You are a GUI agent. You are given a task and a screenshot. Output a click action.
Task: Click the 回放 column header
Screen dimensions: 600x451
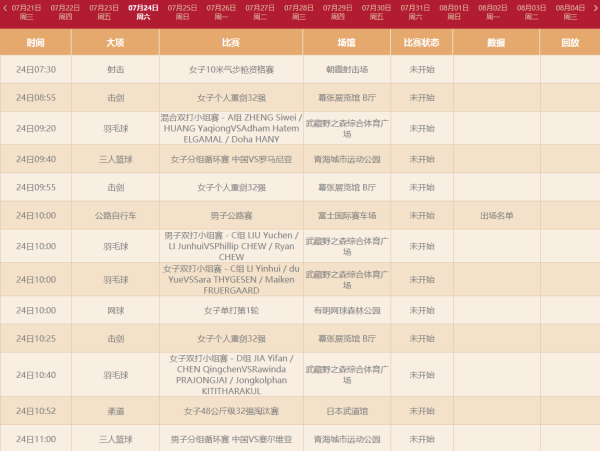pyautogui.click(x=570, y=42)
